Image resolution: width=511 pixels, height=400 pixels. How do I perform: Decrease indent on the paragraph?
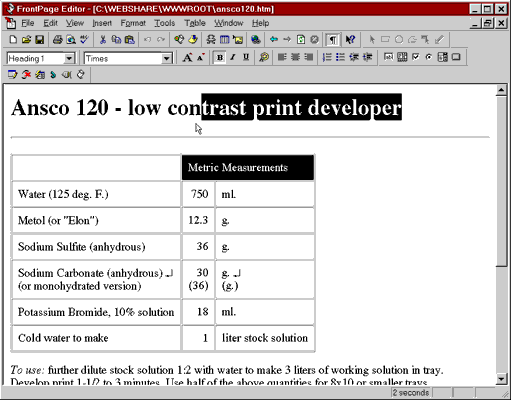(354, 58)
